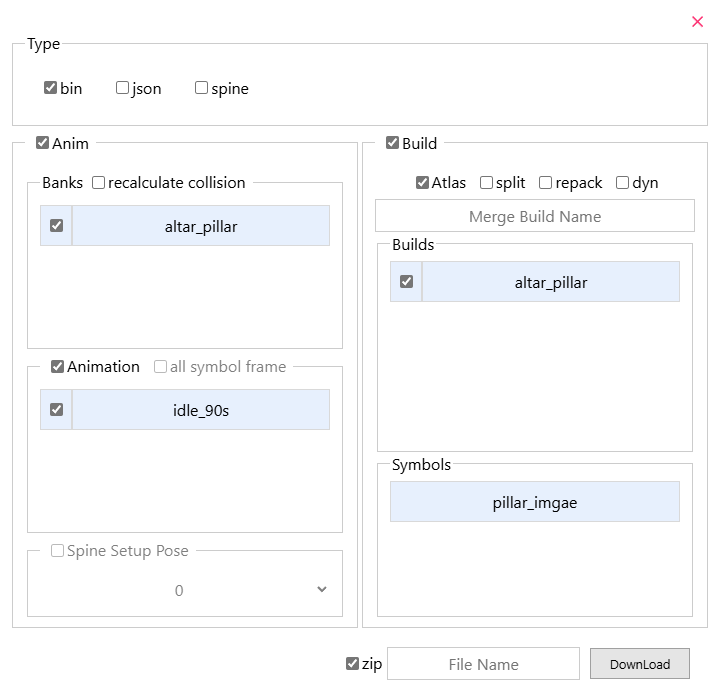This screenshot has height=699, width=720.
Task: Open the Spine Setup Pose dropdown
Action: [x=185, y=590]
